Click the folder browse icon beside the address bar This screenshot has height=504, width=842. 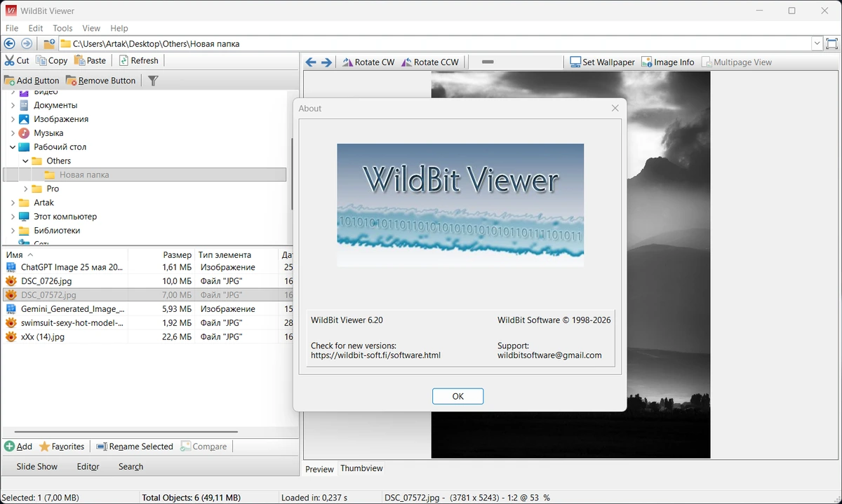(x=49, y=43)
